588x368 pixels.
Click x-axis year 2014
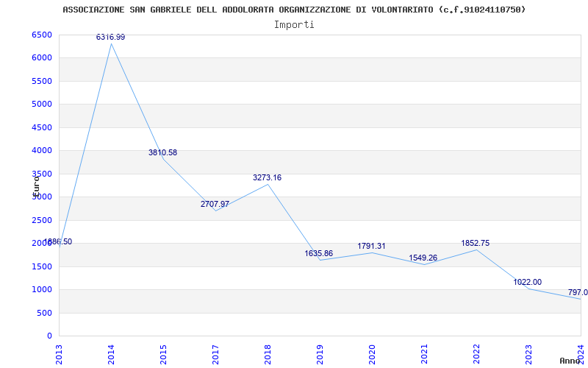pos(111,354)
